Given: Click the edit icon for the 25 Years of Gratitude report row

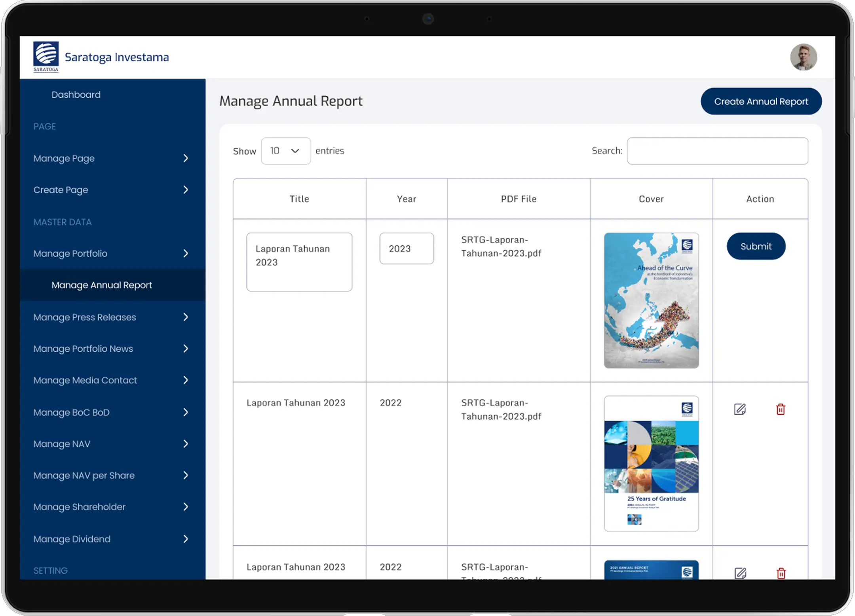Looking at the screenshot, I should [x=739, y=409].
